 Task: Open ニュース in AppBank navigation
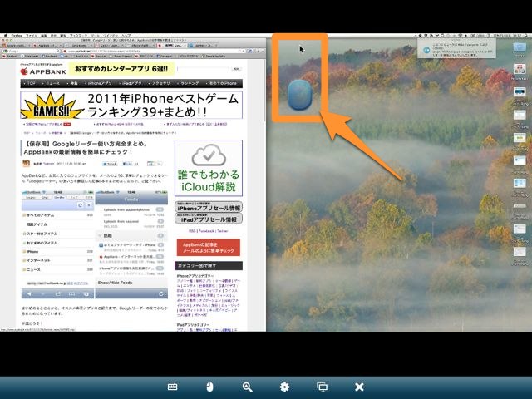(x=52, y=83)
